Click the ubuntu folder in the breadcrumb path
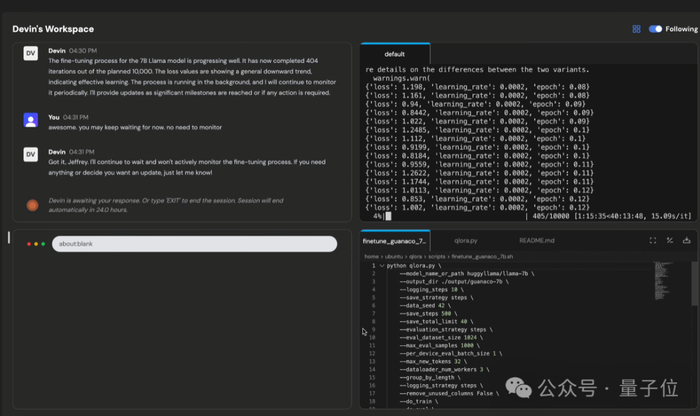 point(395,256)
